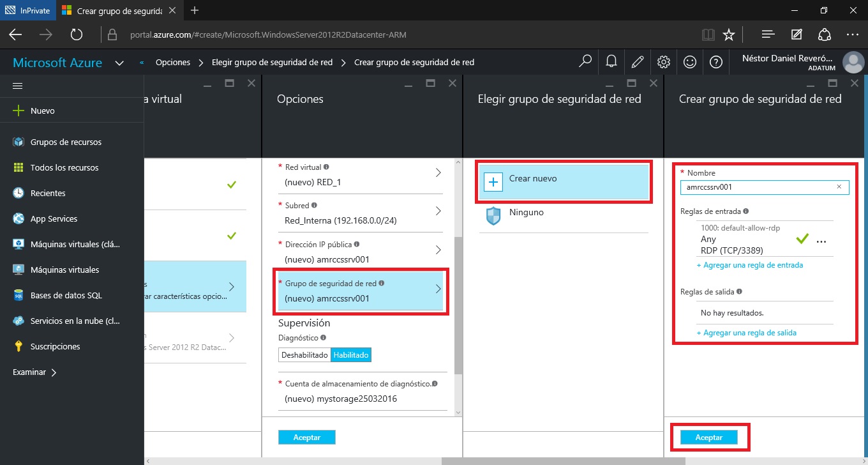Click the plus icon beside Crear nuevo

click(x=493, y=182)
